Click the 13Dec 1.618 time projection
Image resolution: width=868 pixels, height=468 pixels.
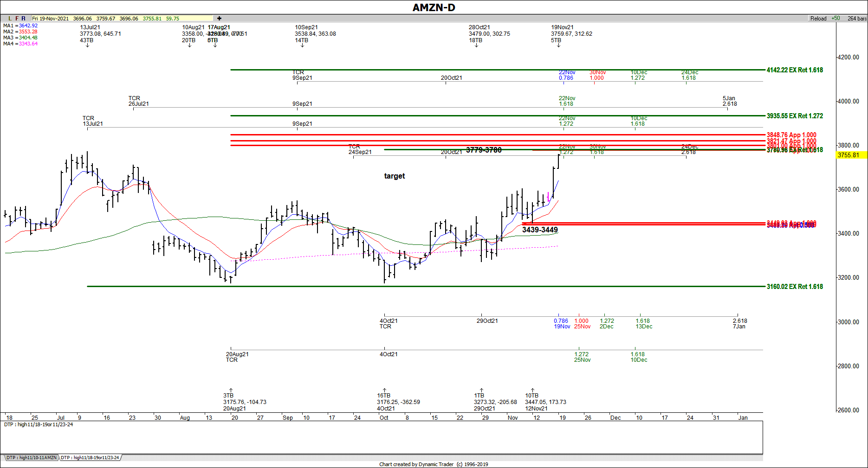pos(644,324)
